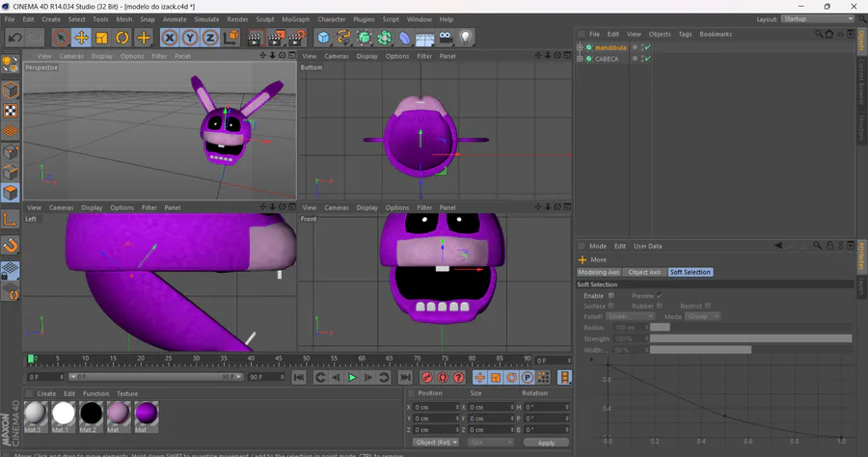Expand the CABECA object tree

pyautogui.click(x=580, y=59)
